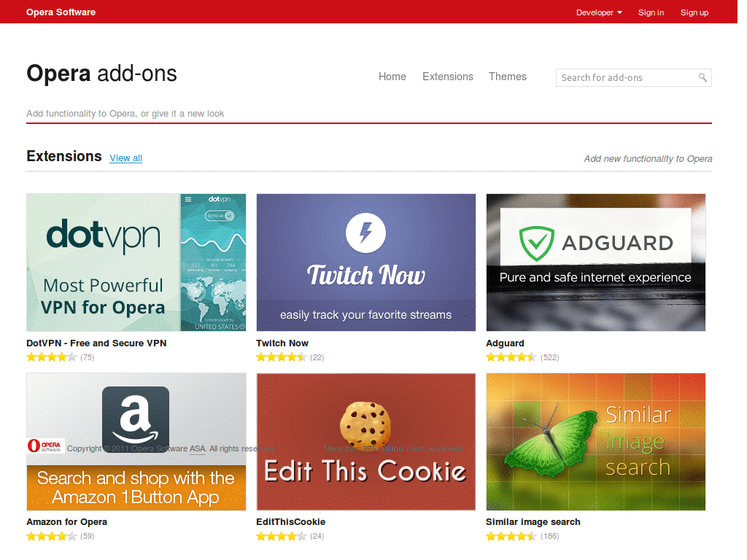Viewport: 747px width, 560px height.
Task: Open the DotVPN extension banner
Action: [x=136, y=262]
